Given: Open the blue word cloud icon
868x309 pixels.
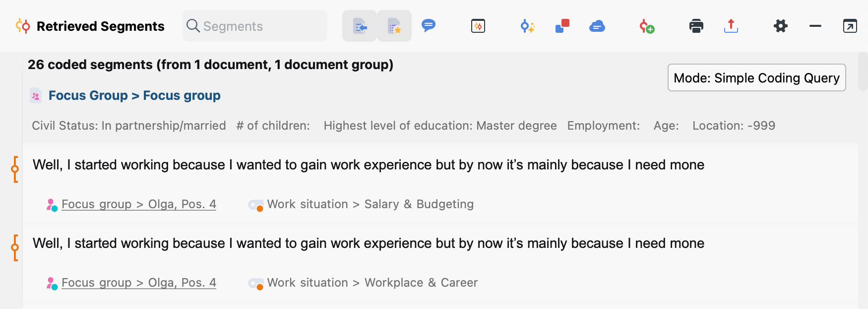Looking at the screenshot, I should 597,26.
